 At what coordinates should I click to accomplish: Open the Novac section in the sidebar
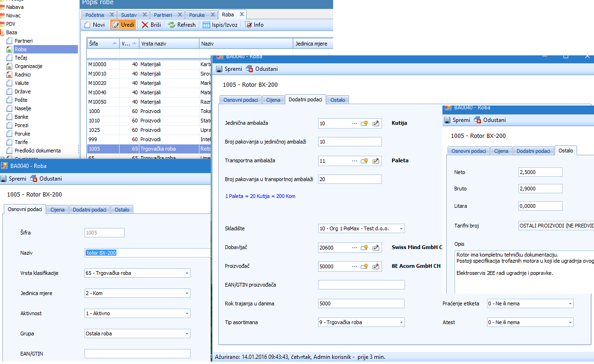13,15
